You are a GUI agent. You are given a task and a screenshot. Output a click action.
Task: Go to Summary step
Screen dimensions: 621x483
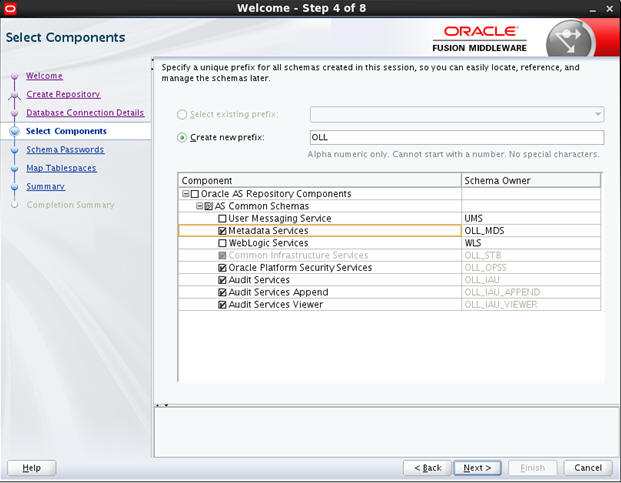(x=46, y=186)
